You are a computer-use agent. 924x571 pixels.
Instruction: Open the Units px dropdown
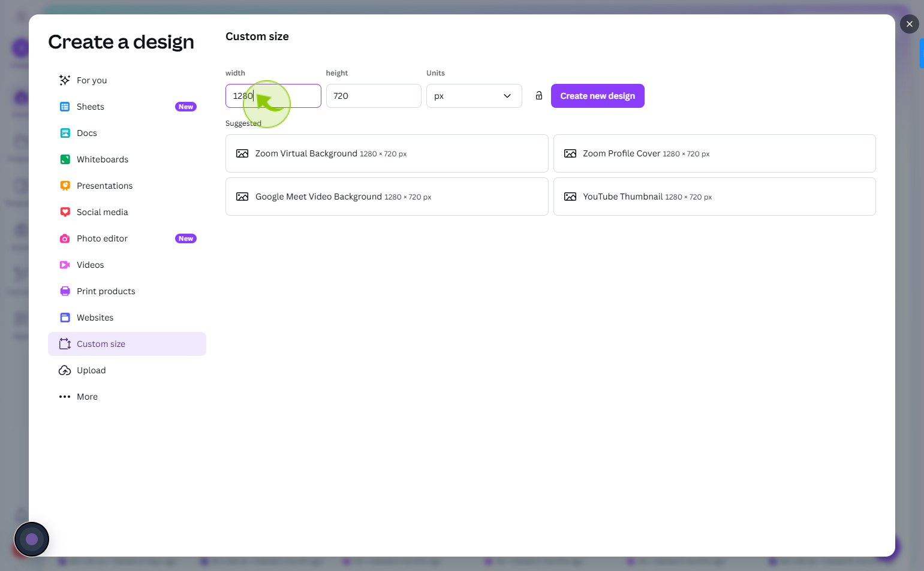pyautogui.click(x=474, y=96)
